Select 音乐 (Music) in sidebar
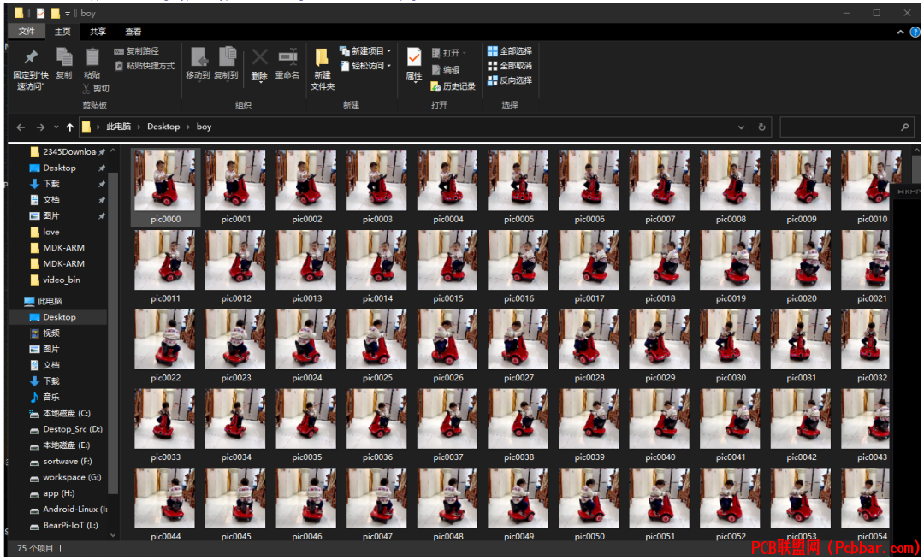The image size is (924, 560). coord(51,397)
